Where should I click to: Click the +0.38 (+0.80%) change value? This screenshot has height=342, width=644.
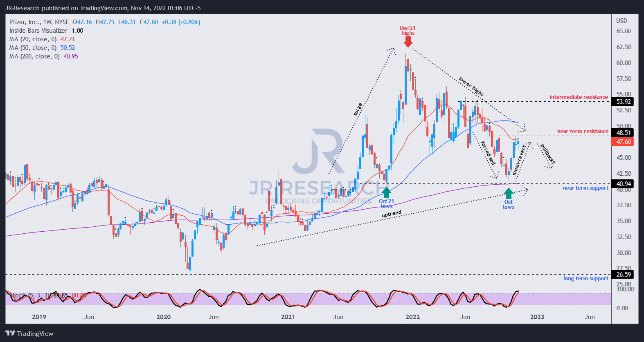click(x=181, y=22)
